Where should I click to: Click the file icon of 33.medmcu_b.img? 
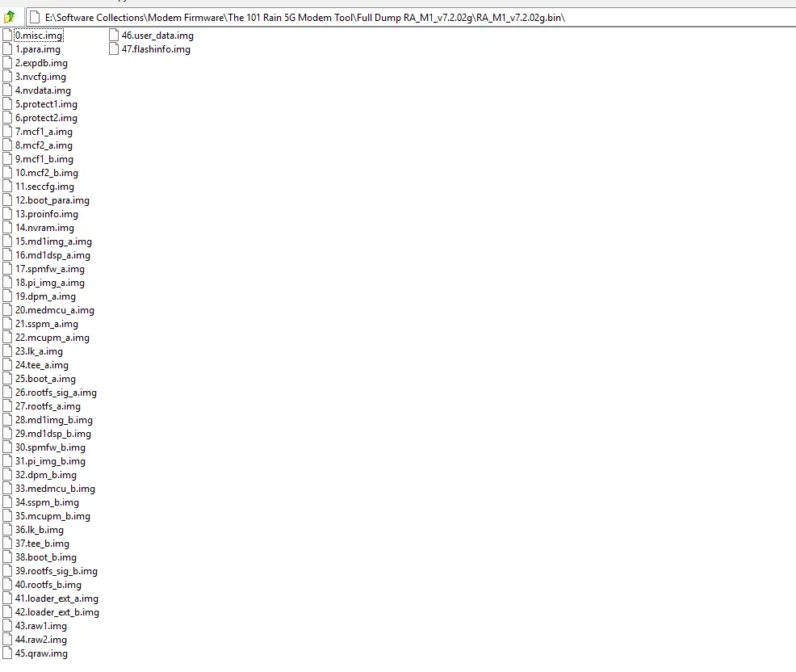(7, 488)
